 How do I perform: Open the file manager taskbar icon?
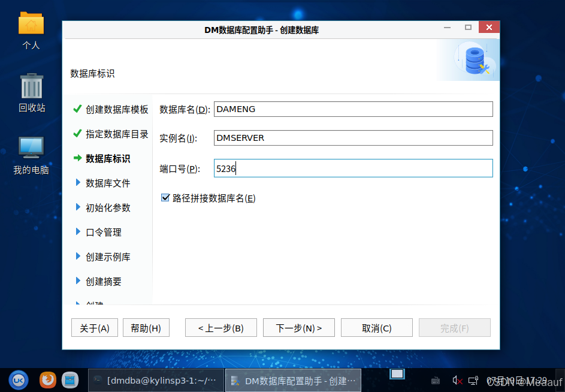(70, 380)
